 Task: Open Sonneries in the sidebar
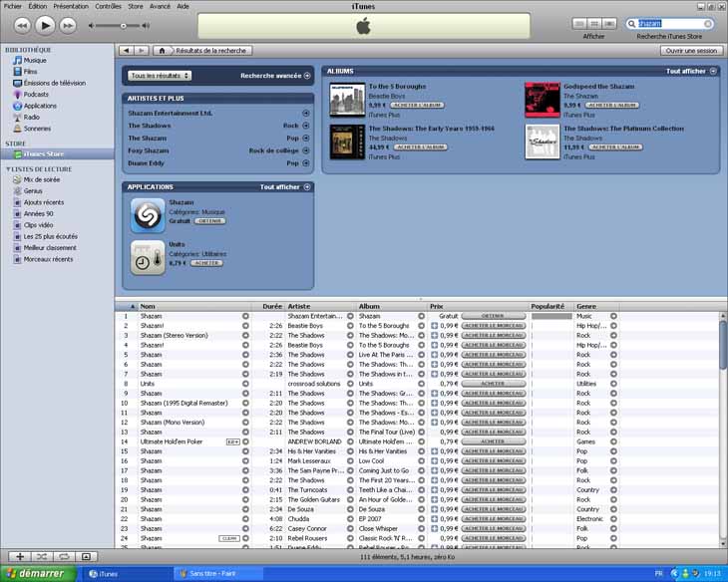click(x=37, y=129)
